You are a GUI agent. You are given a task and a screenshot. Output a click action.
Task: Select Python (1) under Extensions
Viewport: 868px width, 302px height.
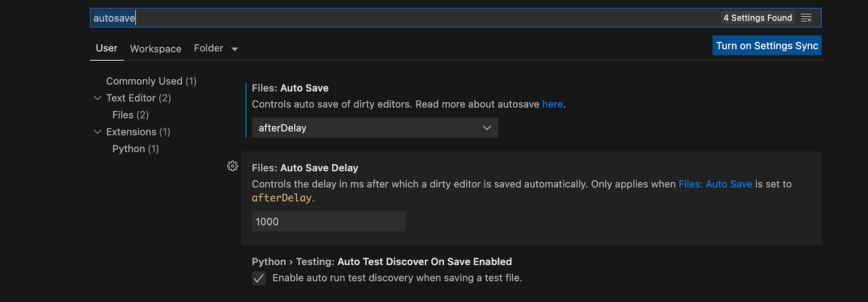tap(136, 149)
